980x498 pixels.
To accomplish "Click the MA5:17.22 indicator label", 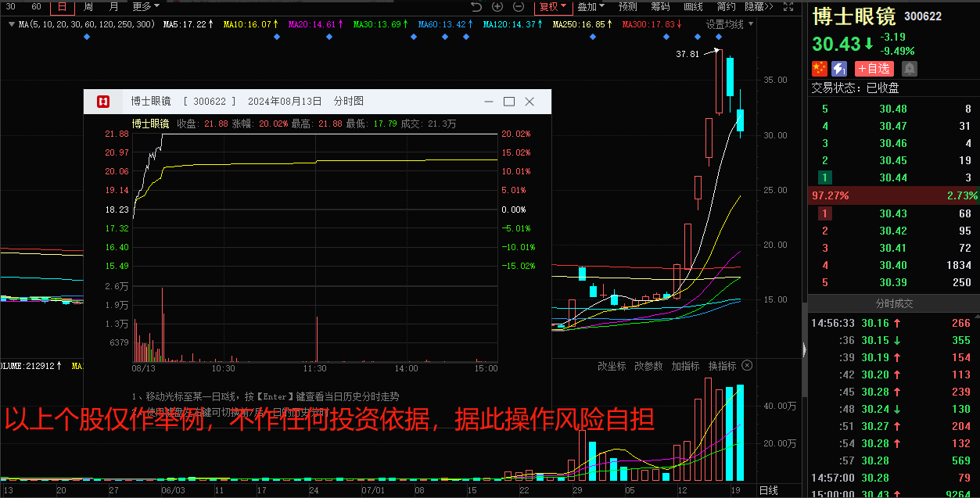I will (188, 24).
